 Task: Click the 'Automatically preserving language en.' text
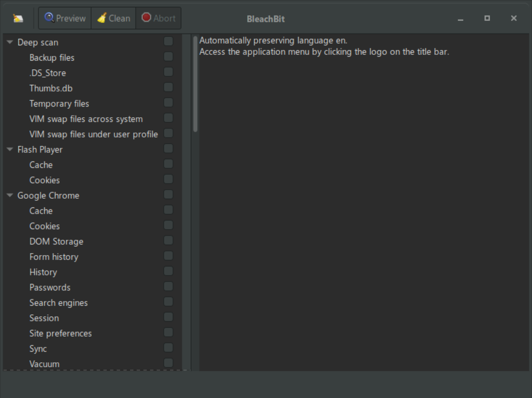point(273,40)
